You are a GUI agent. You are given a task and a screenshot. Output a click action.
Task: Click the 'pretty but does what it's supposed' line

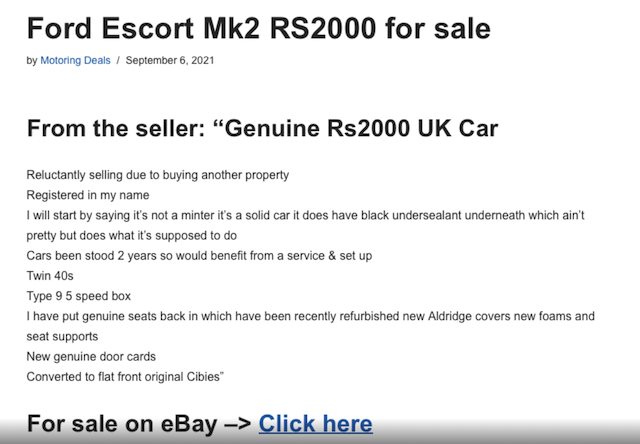click(x=131, y=235)
